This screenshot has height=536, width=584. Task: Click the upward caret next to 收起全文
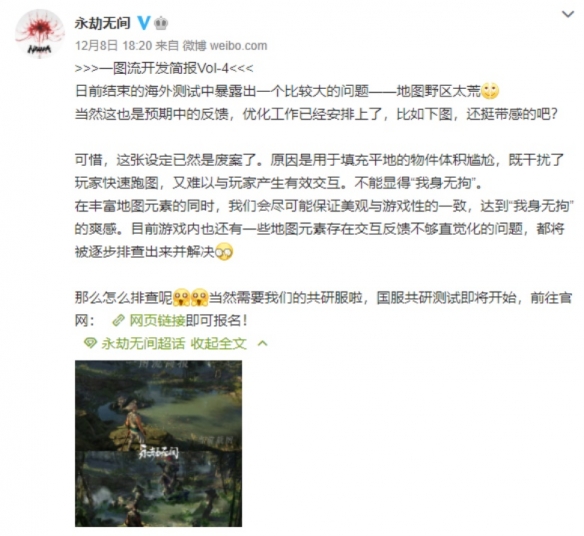coord(263,343)
